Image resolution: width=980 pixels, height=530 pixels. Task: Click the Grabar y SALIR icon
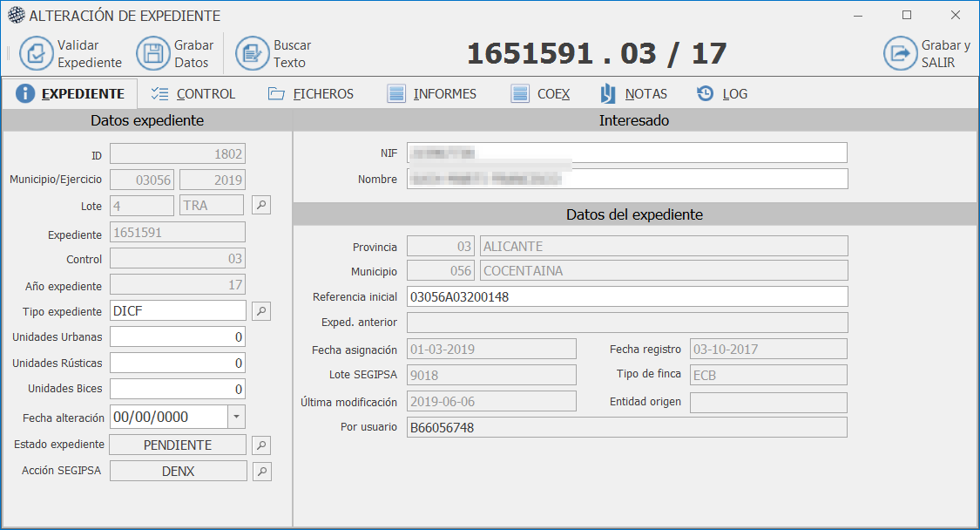[900, 53]
